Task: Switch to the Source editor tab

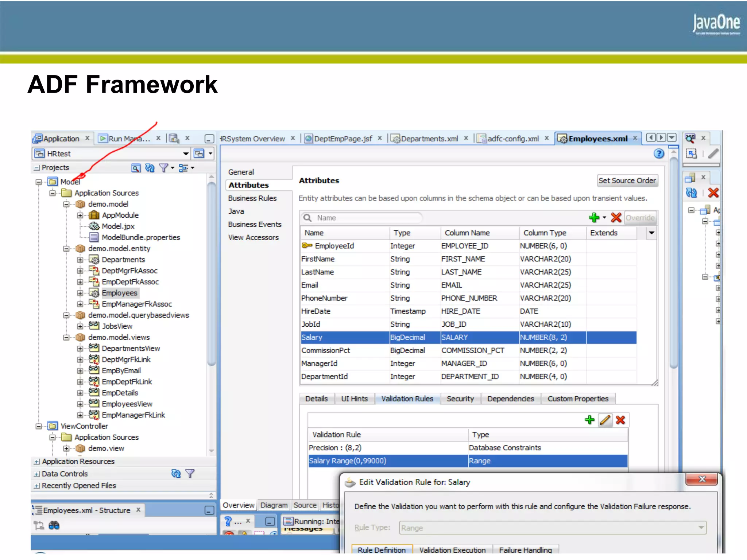Action: [305, 505]
